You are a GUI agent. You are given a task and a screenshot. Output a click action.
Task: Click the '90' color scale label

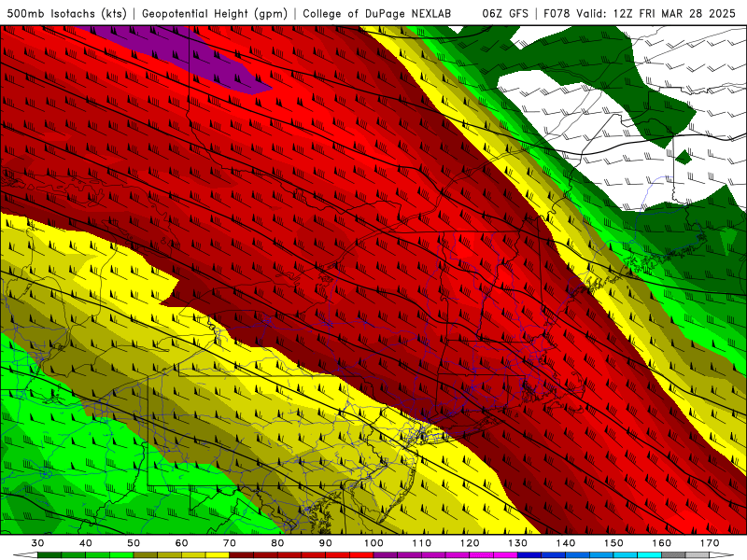pyautogui.click(x=326, y=543)
